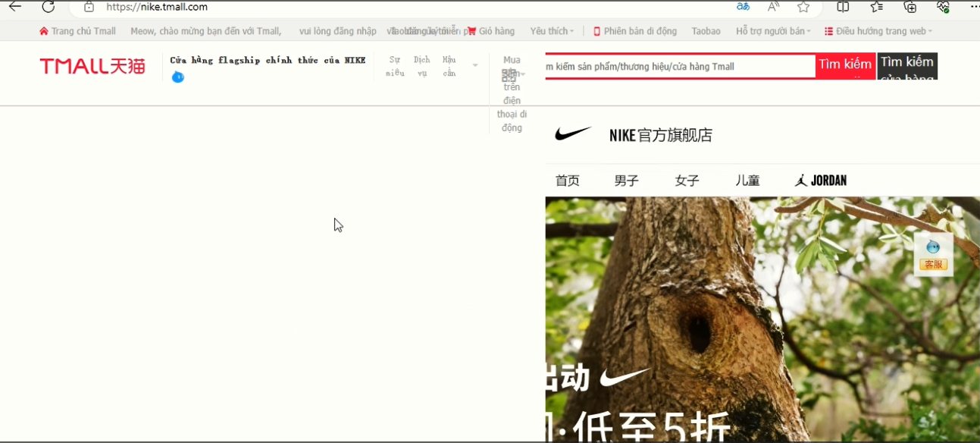Open Cửa hàng flagship chính thức của NIKE
This screenshot has width=980, height=443.
pyautogui.click(x=268, y=60)
